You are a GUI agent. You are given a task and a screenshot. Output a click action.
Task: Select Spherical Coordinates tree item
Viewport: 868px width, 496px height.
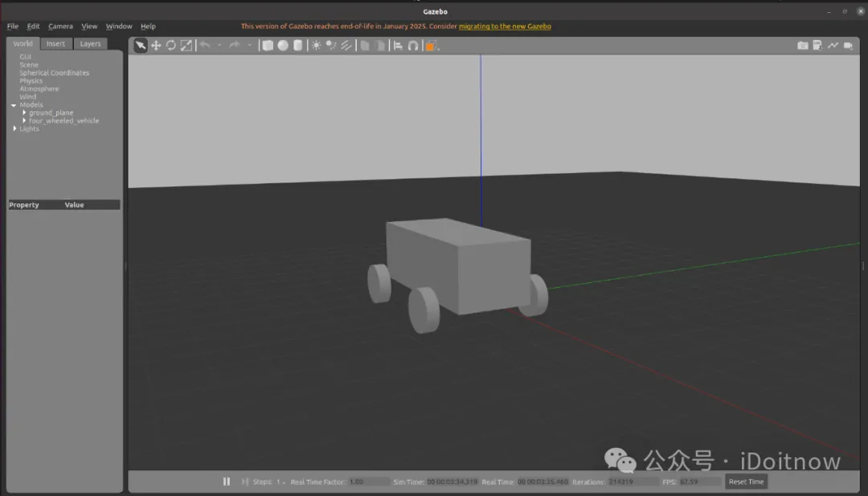(55, 72)
